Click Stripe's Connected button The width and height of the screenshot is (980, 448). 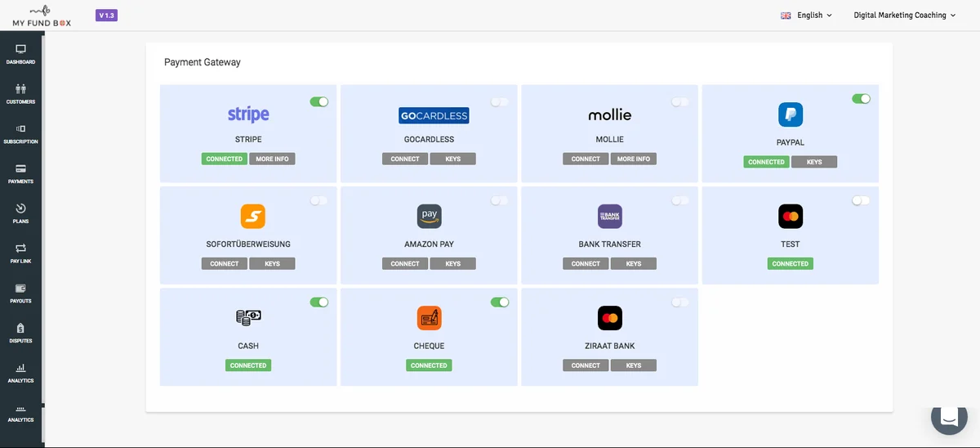coord(225,159)
